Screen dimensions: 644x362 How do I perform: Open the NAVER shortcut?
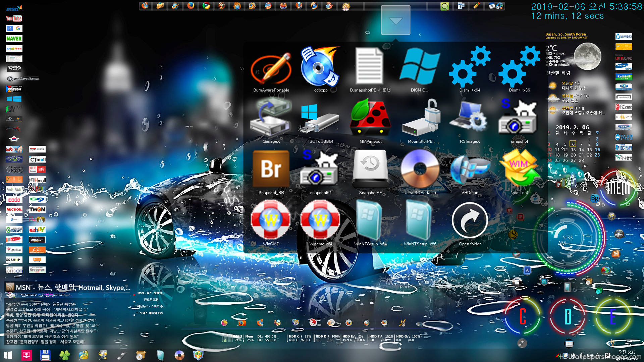pos(14,39)
